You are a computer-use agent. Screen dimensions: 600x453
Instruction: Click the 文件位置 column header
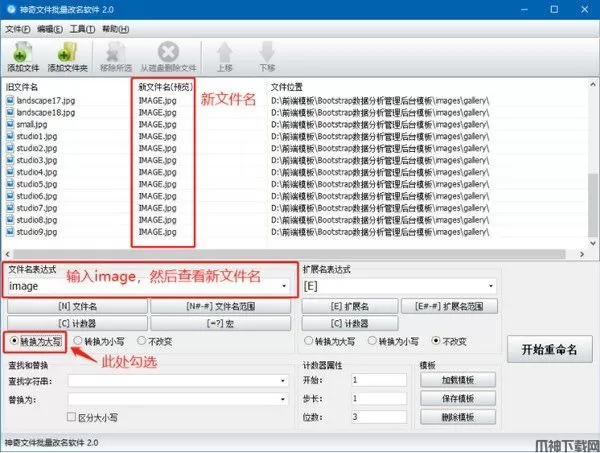[287, 87]
